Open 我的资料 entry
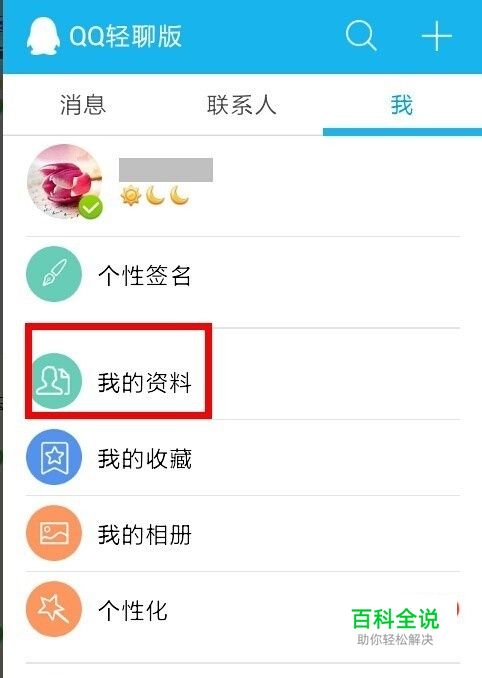The width and height of the screenshot is (482, 678). click(243, 374)
